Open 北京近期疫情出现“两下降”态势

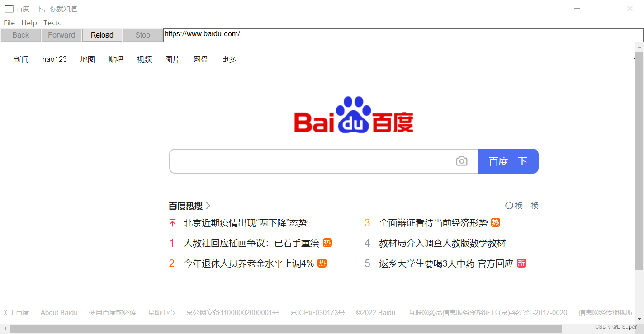pyautogui.click(x=245, y=223)
